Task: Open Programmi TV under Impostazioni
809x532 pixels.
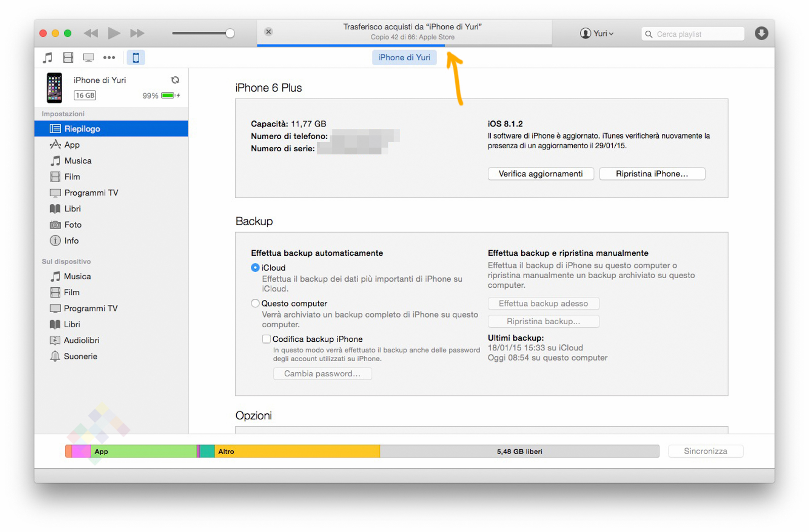Action: pyautogui.click(x=111, y=193)
